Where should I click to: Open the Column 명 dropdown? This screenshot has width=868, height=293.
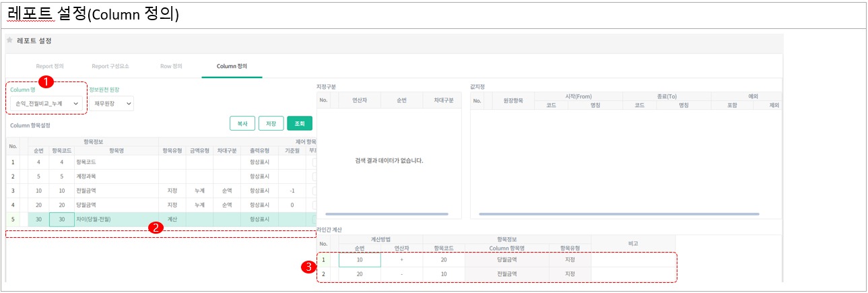pyautogui.click(x=47, y=104)
